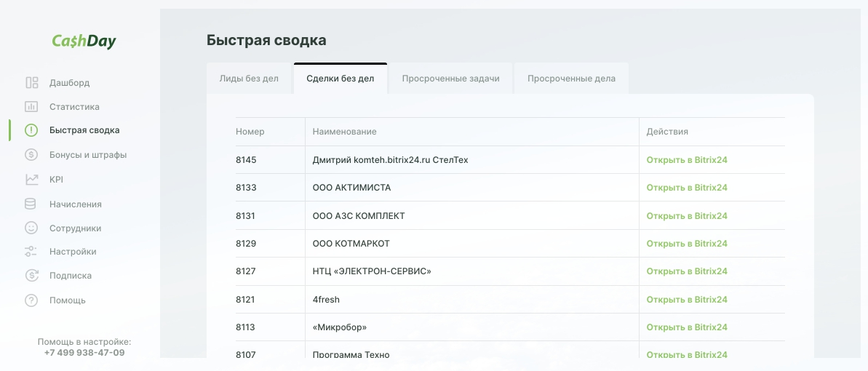Click deal number 8145

pyautogui.click(x=246, y=160)
